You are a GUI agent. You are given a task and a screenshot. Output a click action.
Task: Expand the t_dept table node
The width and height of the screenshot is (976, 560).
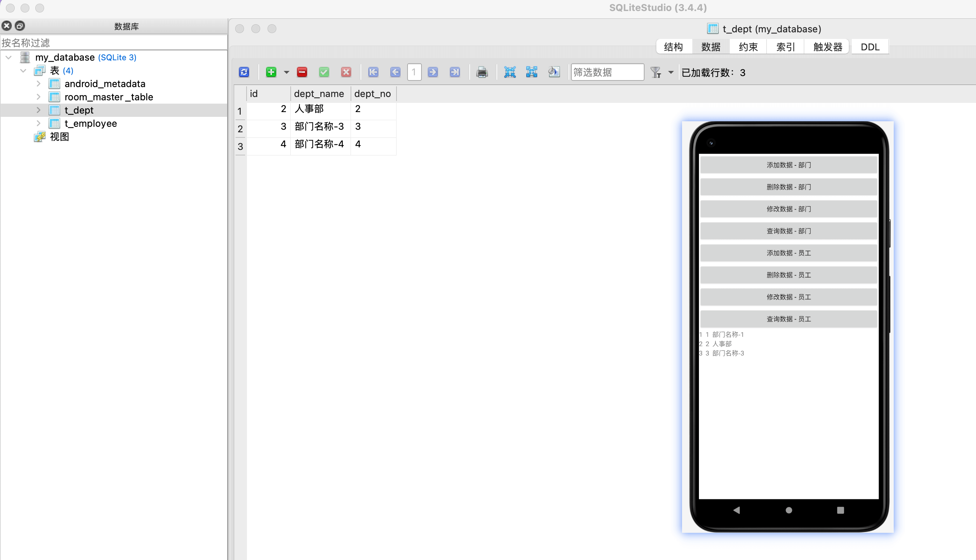(39, 110)
